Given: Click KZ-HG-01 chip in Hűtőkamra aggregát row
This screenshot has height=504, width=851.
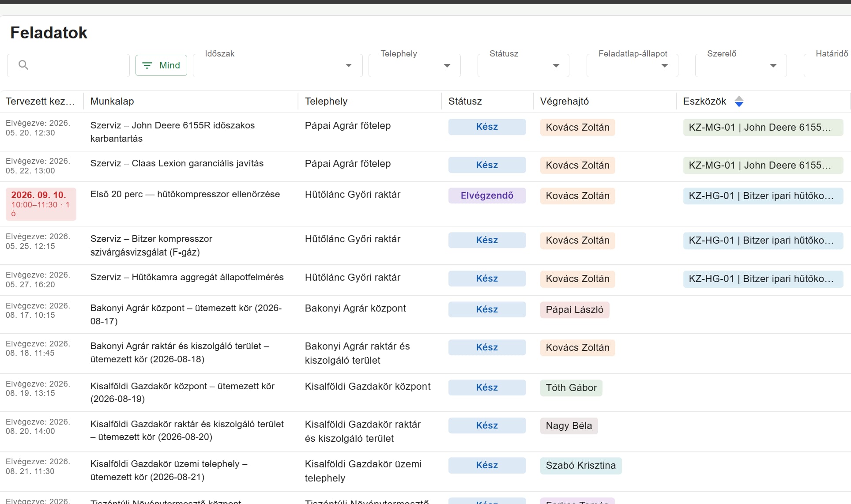Looking at the screenshot, I should click(763, 279).
